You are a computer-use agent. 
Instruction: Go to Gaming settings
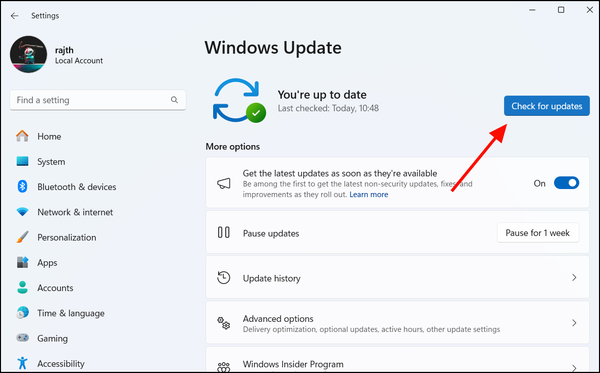[52, 339]
